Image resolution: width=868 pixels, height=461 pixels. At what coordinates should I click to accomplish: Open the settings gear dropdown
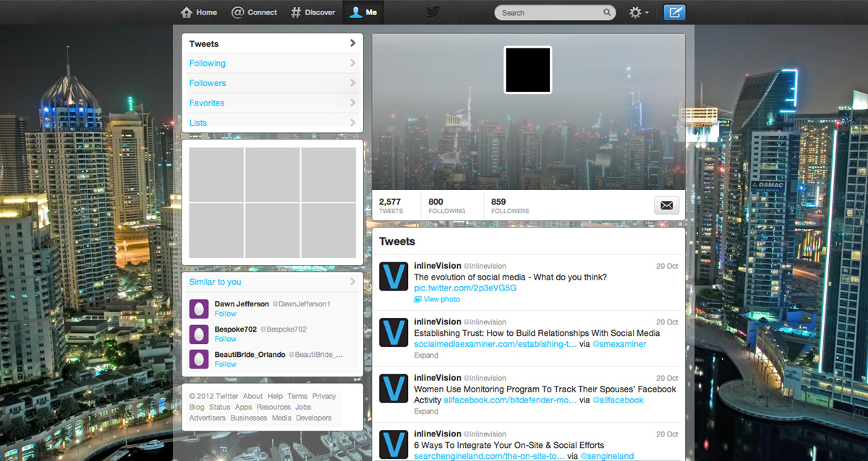(x=634, y=12)
